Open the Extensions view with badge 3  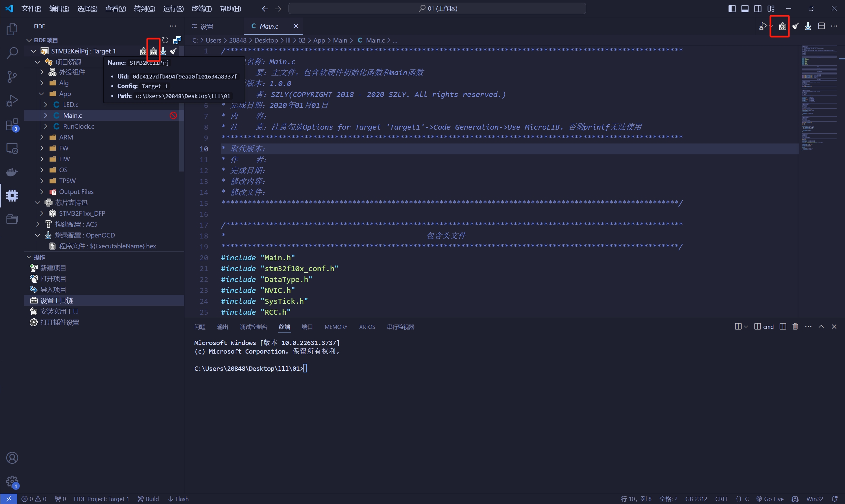[12, 125]
